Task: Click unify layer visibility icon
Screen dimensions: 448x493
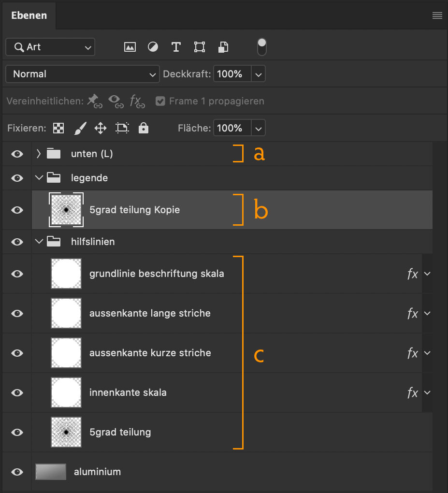Action: [x=116, y=101]
